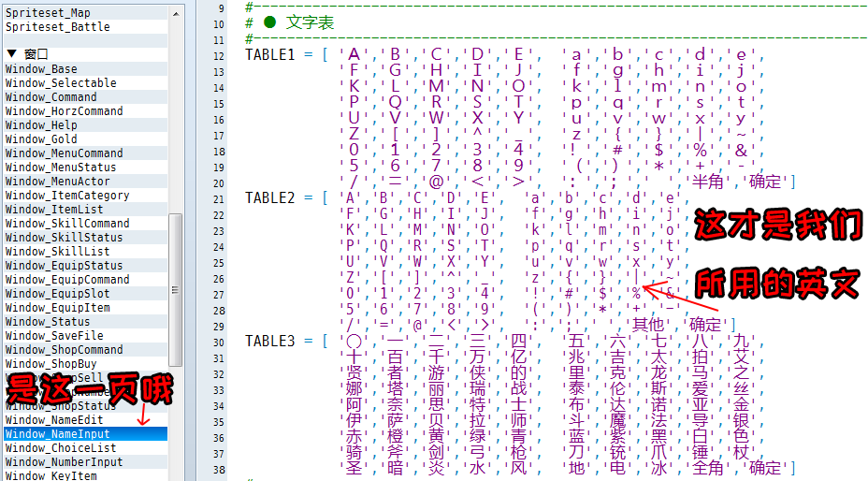Click '确定' string ending TABLE3
Screen dimensions: 868x481
point(765,468)
